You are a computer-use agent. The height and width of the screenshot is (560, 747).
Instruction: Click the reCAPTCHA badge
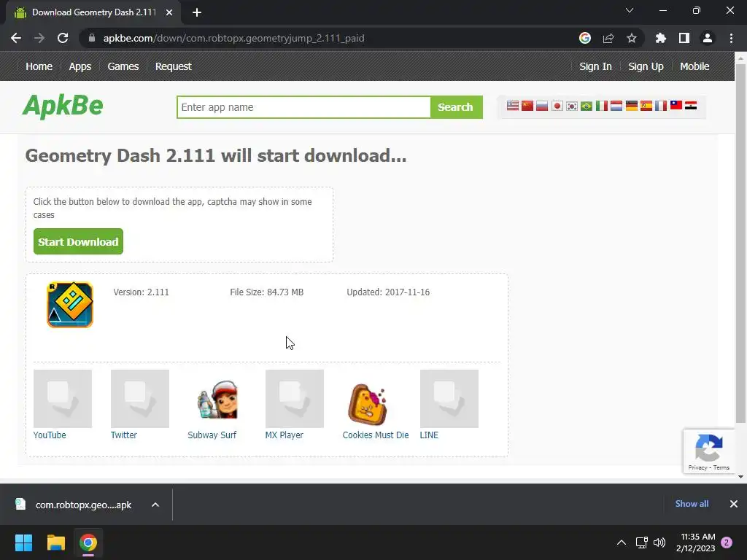[x=709, y=451]
